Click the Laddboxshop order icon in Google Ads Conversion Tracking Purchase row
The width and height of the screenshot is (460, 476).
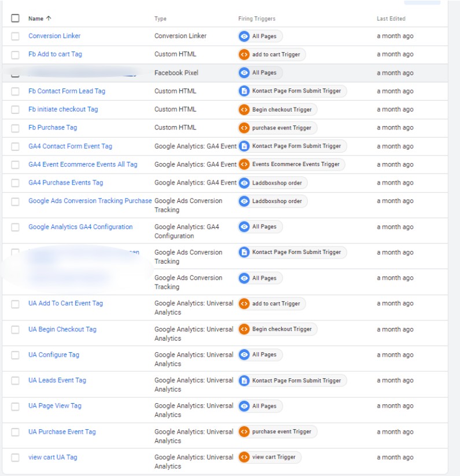(x=244, y=201)
